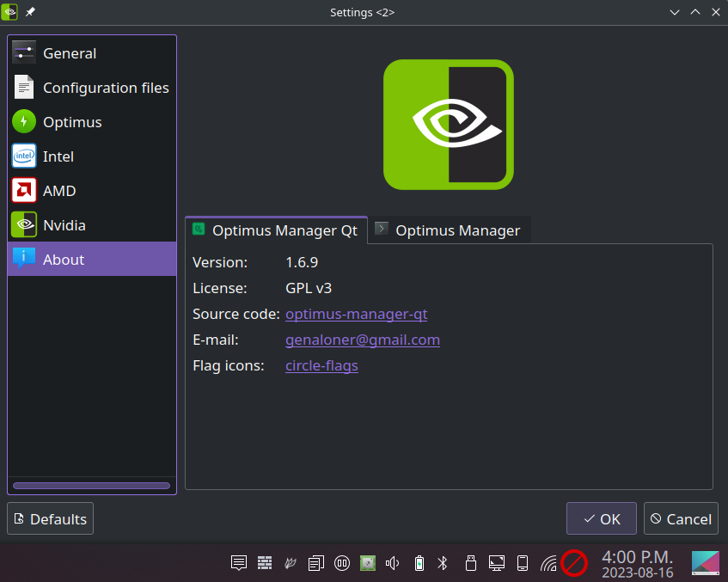Open the AMD settings page
Viewport: 728px width, 582px height.
coord(92,191)
